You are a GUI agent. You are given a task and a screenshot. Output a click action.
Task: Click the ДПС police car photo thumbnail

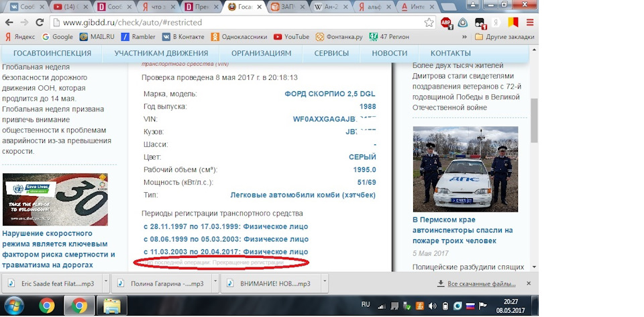click(464, 168)
